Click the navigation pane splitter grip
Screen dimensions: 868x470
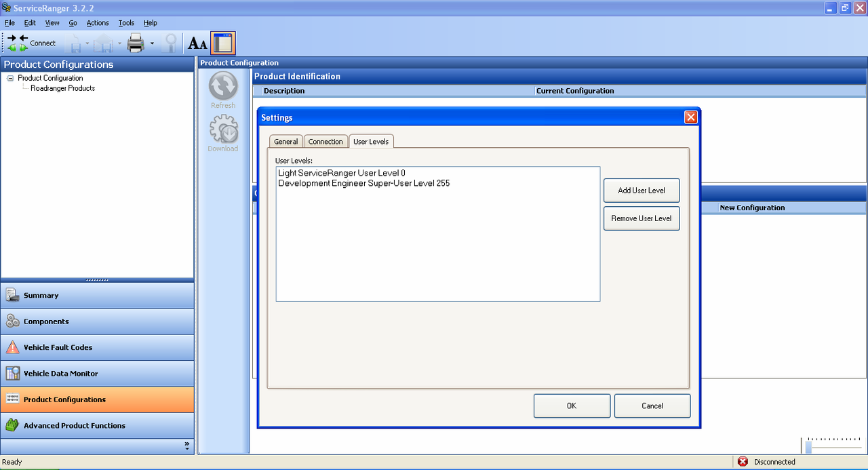(97, 280)
